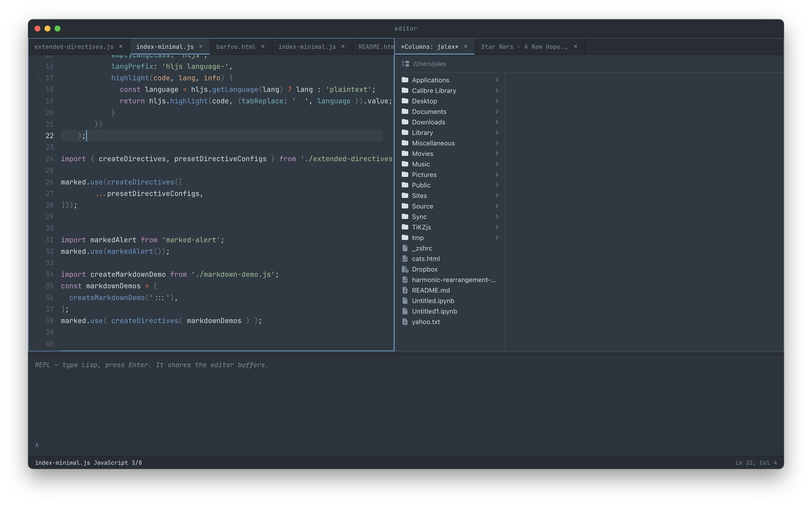Click the Ln 22, Col 4 status indicator
The width and height of the screenshot is (812, 506).
pyautogui.click(x=756, y=462)
